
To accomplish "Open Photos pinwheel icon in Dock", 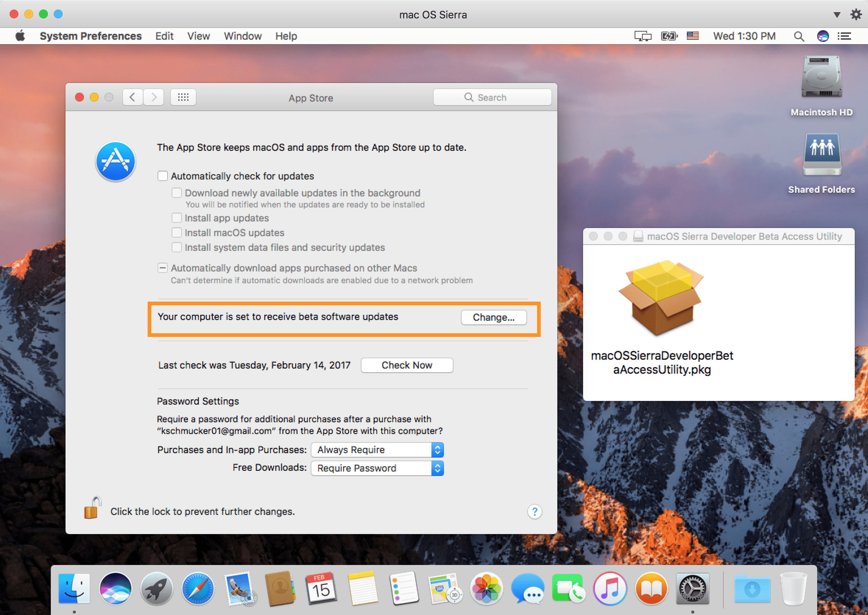I will pos(487,589).
